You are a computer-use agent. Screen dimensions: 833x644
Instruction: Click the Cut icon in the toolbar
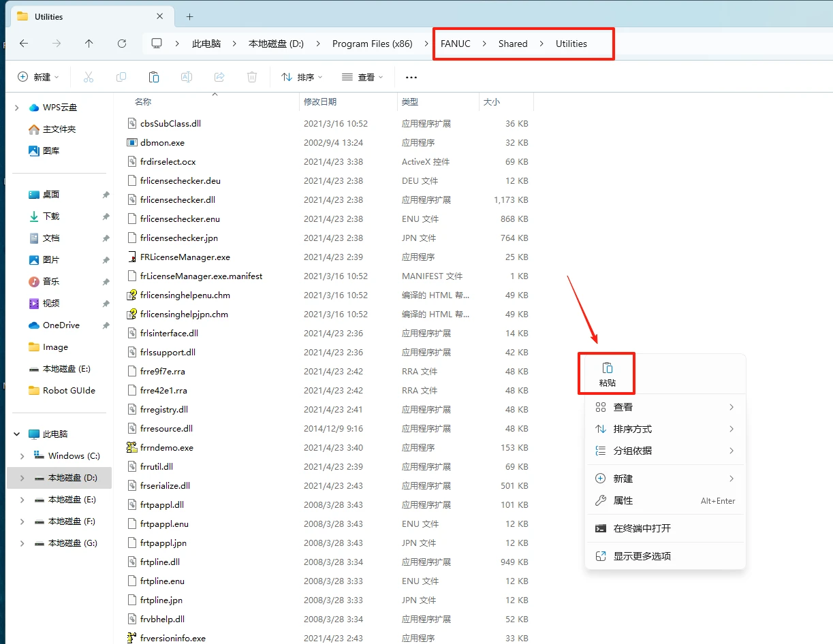point(88,76)
